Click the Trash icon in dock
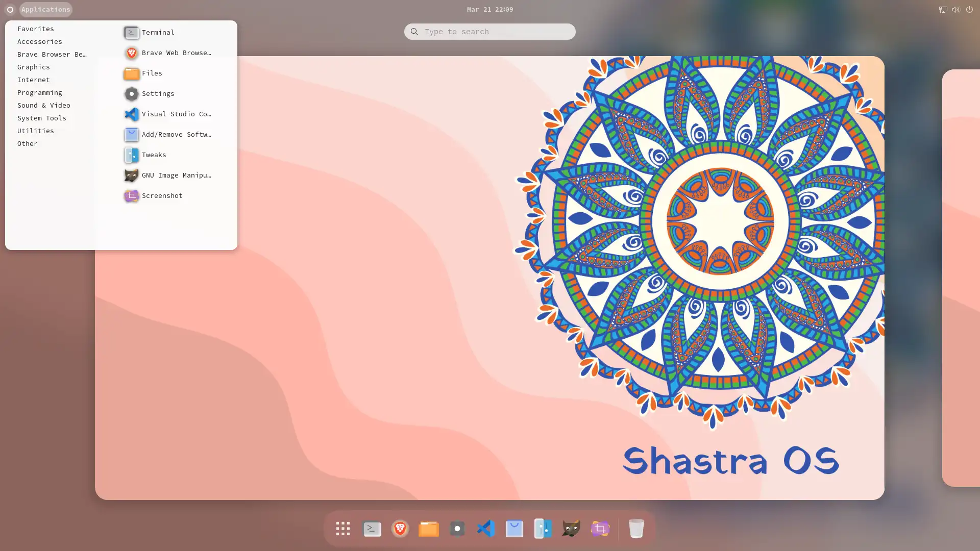Viewport: 980px width, 551px height. click(x=636, y=529)
